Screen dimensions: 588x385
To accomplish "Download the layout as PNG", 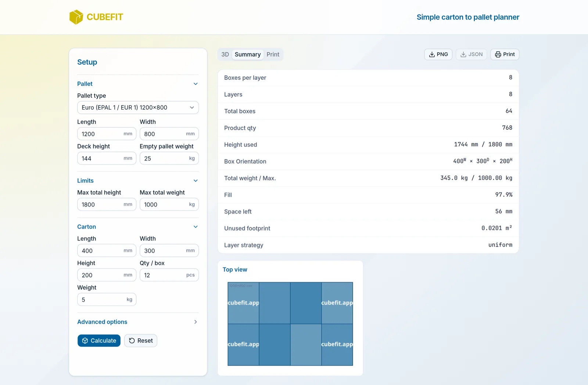I will pyautogui.click(x=438, y=54).
